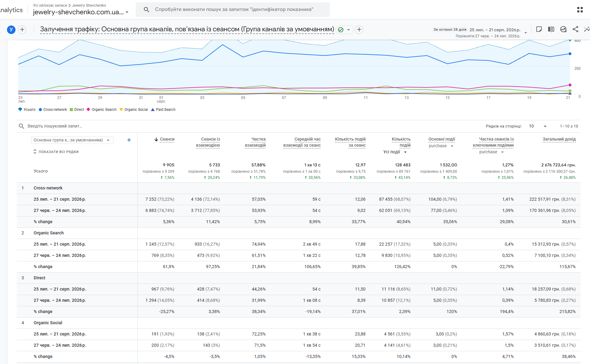Click the edit comparisons columns icon
590x364 pixels.
[x=551, y=29]
